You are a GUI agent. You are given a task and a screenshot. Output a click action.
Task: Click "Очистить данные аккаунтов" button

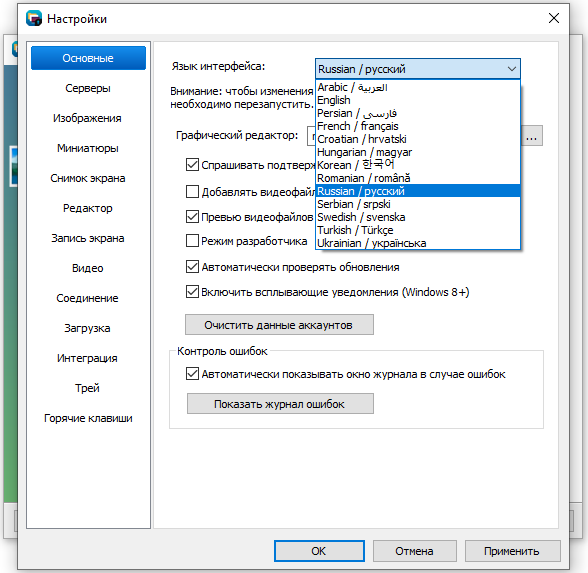coord(279,325)
